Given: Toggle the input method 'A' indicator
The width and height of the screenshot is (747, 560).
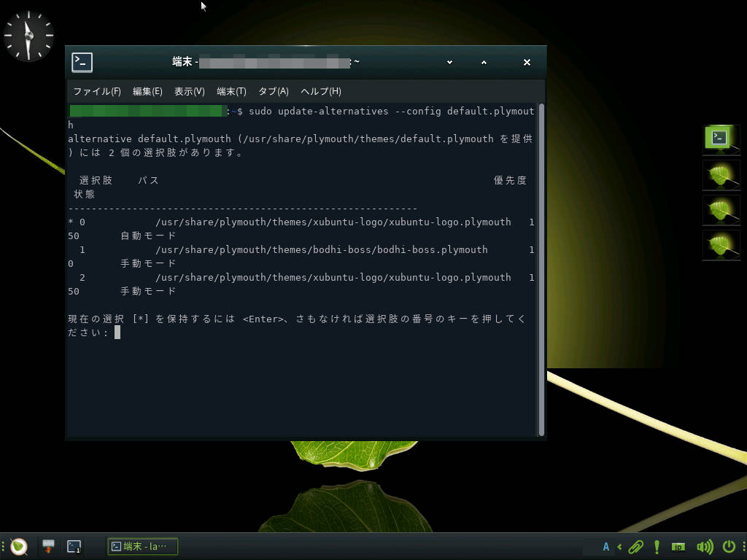Looking at the screenshot, I should click(605, 546).
